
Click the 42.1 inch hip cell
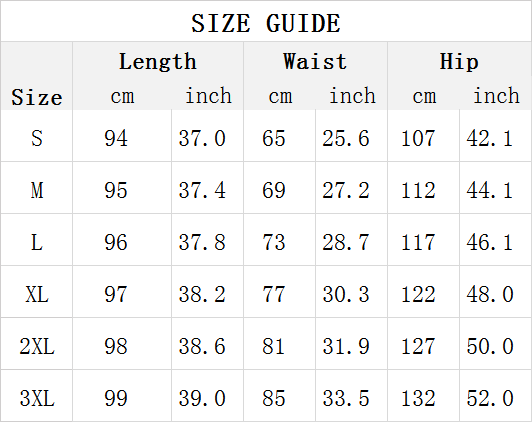[490, 138]
